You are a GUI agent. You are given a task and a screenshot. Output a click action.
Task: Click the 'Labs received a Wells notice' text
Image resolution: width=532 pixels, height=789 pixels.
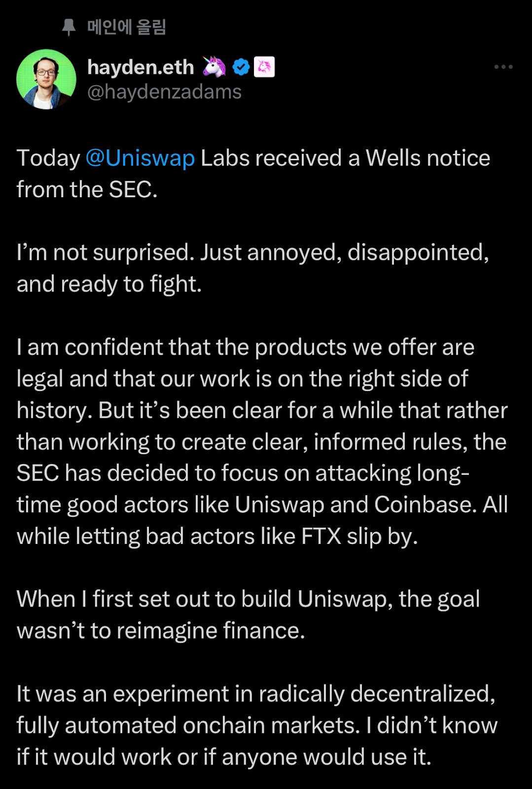345,158
